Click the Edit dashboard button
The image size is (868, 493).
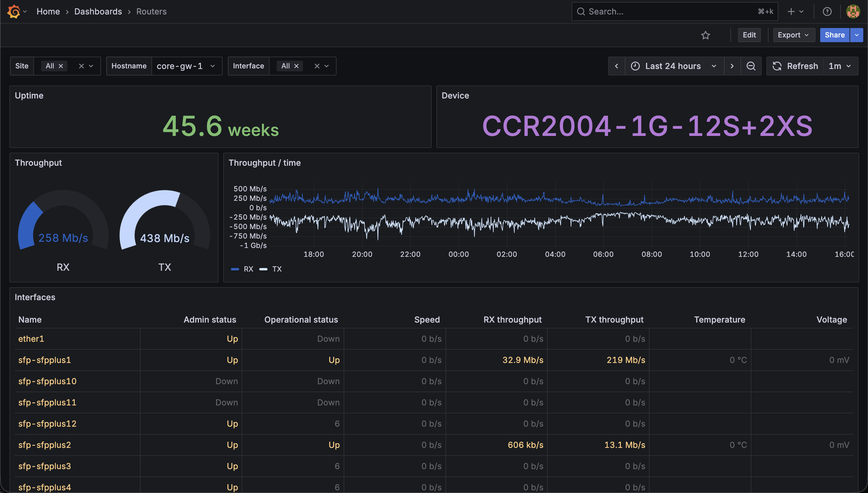pyautogui.click(x=749, y=35)
